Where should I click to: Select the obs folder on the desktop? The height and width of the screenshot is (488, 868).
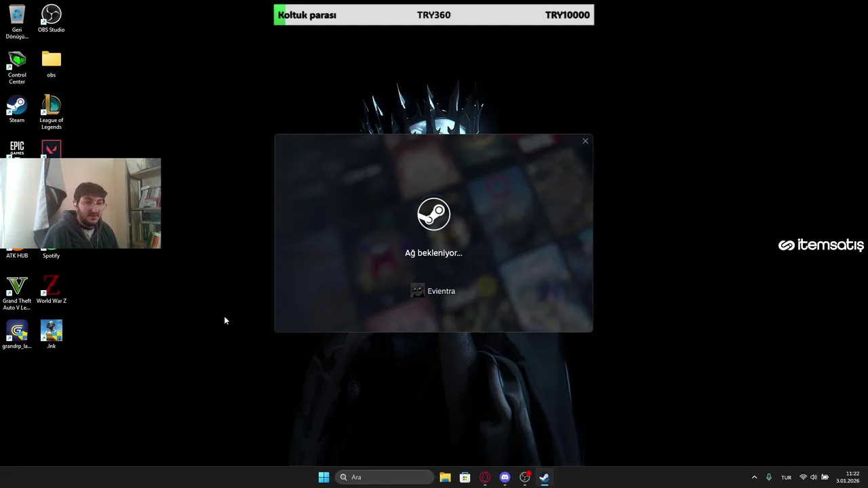[52, 64]
